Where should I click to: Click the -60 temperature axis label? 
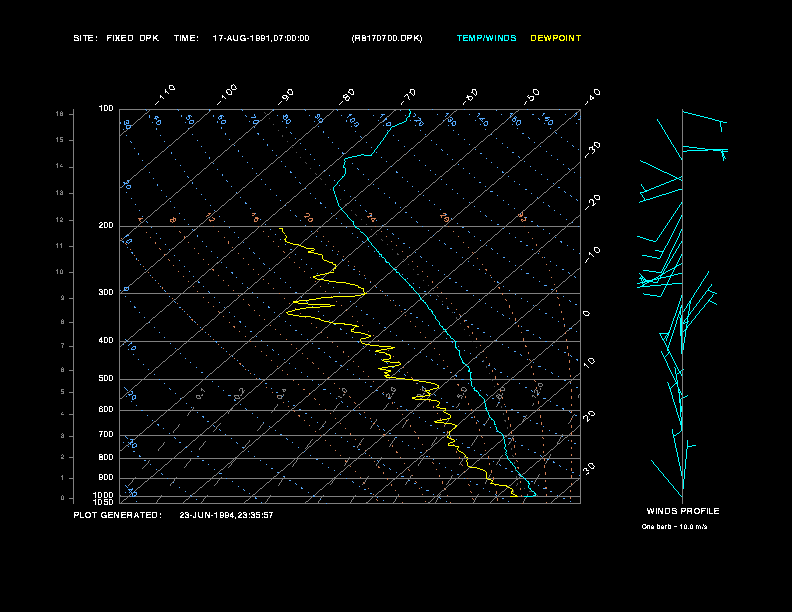pyautogui.click(x=470, y=97)
